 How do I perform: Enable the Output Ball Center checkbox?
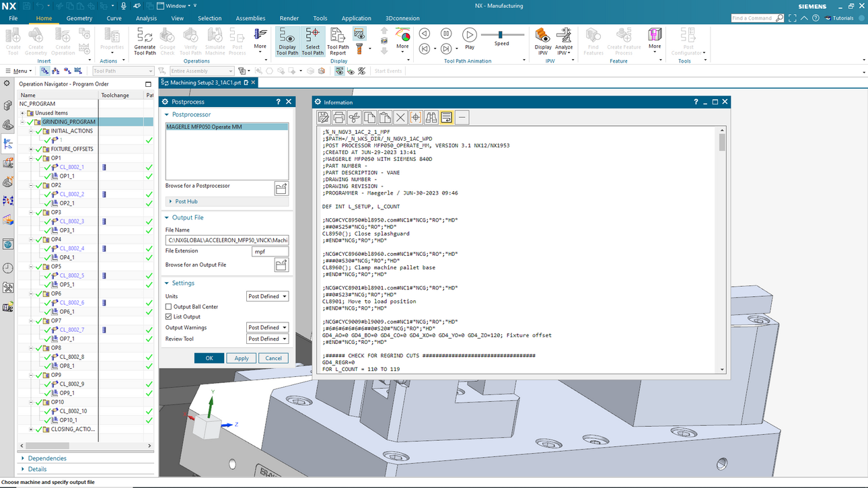click(169, 307)
